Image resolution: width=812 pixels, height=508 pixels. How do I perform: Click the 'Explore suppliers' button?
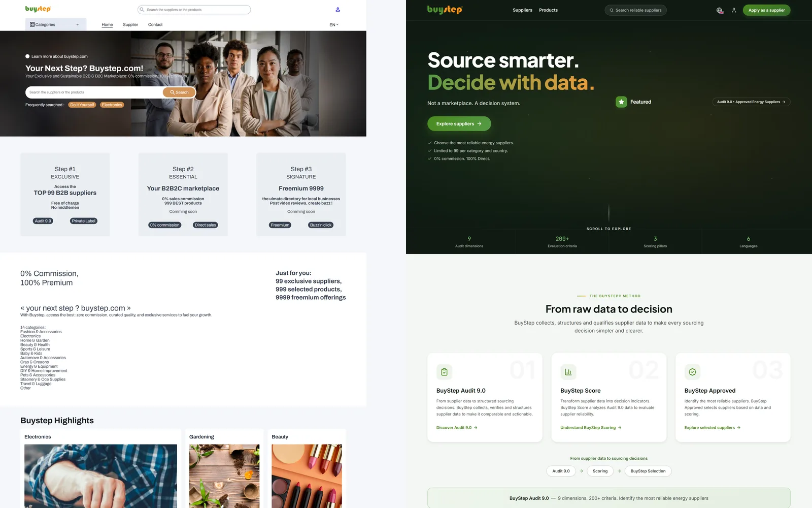(x=459, y=123)
